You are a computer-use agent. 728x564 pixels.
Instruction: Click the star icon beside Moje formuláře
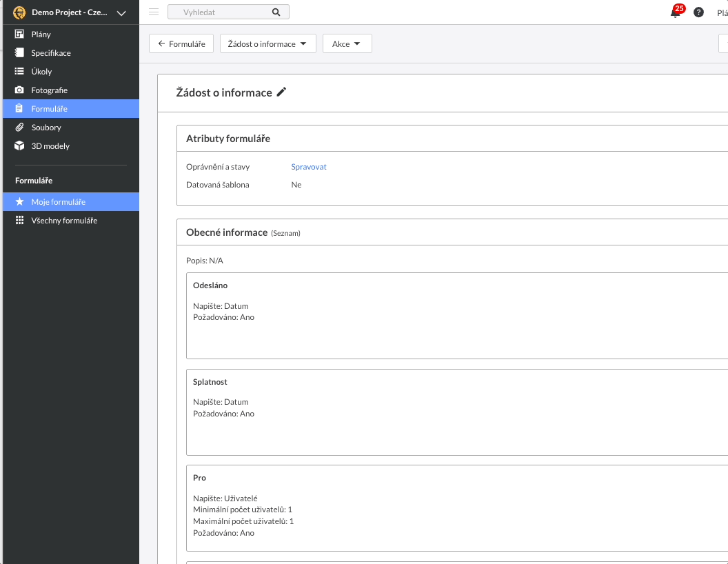(19, 201)
